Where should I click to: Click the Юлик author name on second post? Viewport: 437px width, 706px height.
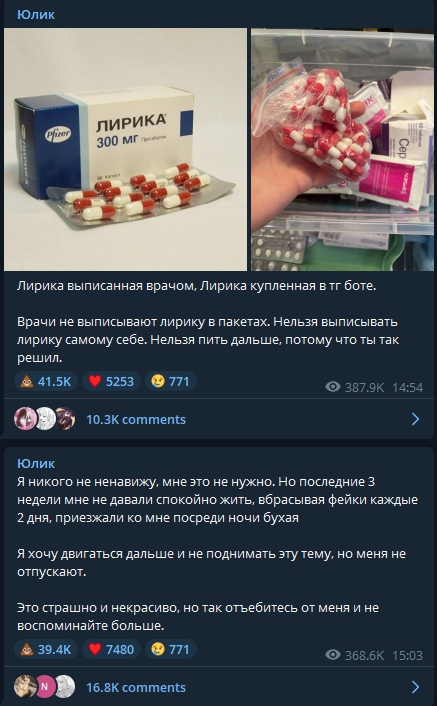[36, 463]
